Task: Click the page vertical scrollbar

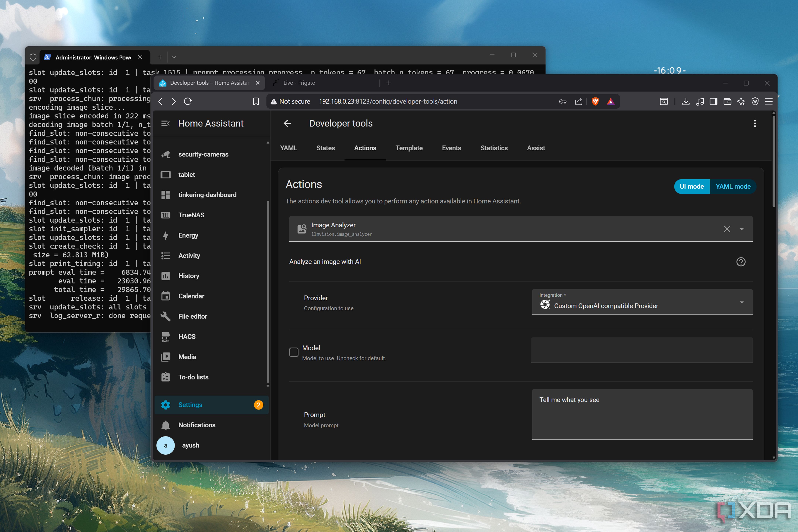Action: (774, 161)
